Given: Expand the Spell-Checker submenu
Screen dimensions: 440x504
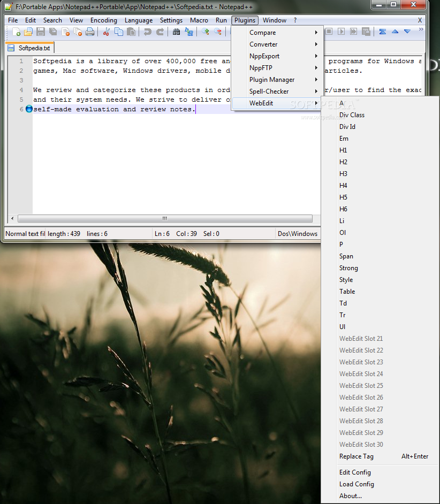Looking at the screenshot, I should pyautogui.click(x=277, y=91).
